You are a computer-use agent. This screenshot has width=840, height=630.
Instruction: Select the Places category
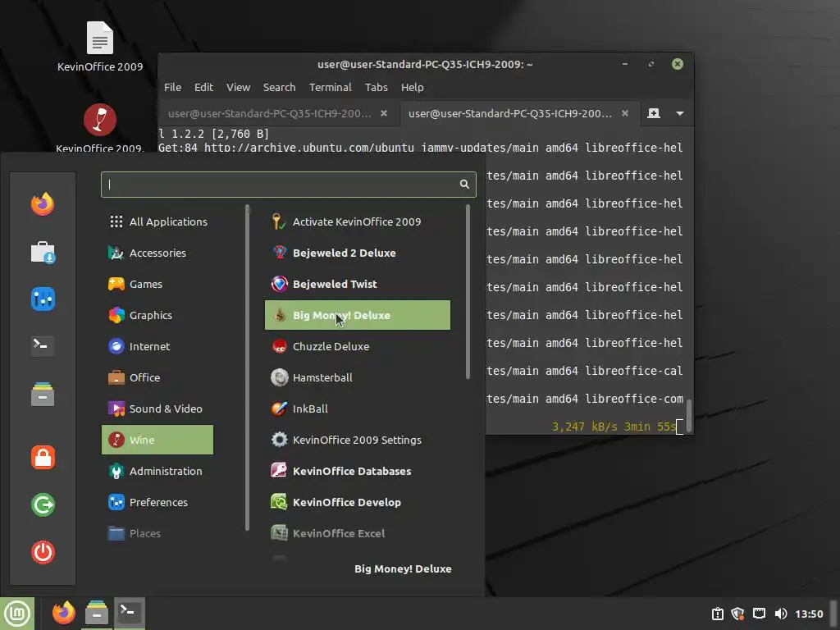click(157, 533)
